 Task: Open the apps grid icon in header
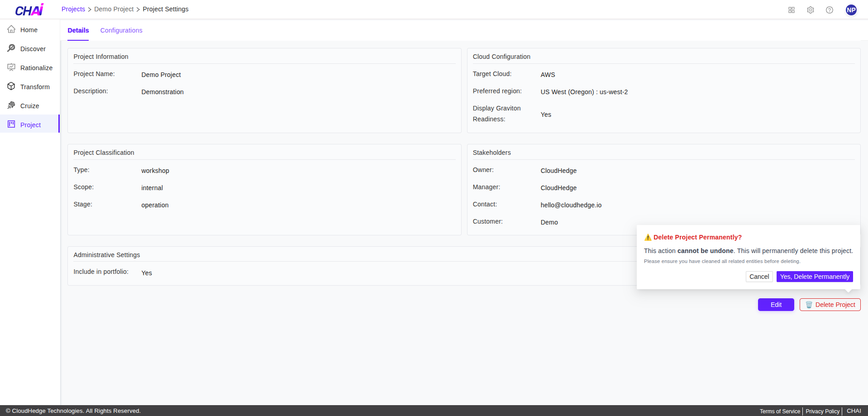point(791,10)
